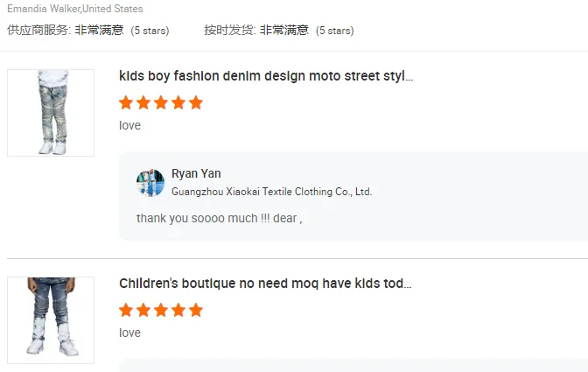The width and height of the screenshot is (588, 372).
Task: Click the first review 'love' comment
Action: pyautogui.click(x=129, y=125)
